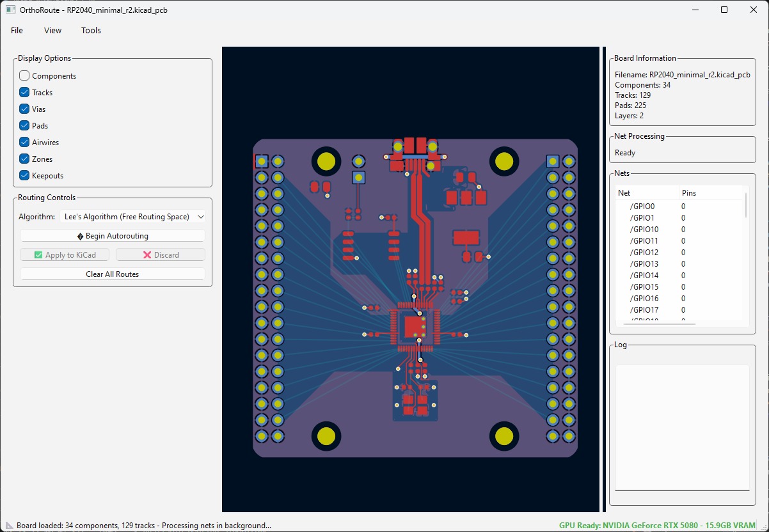The height and width of the screenshot is (532, 769).
Task: Toggle the Keepouts checkbox
Action: (x=24, y=175)
